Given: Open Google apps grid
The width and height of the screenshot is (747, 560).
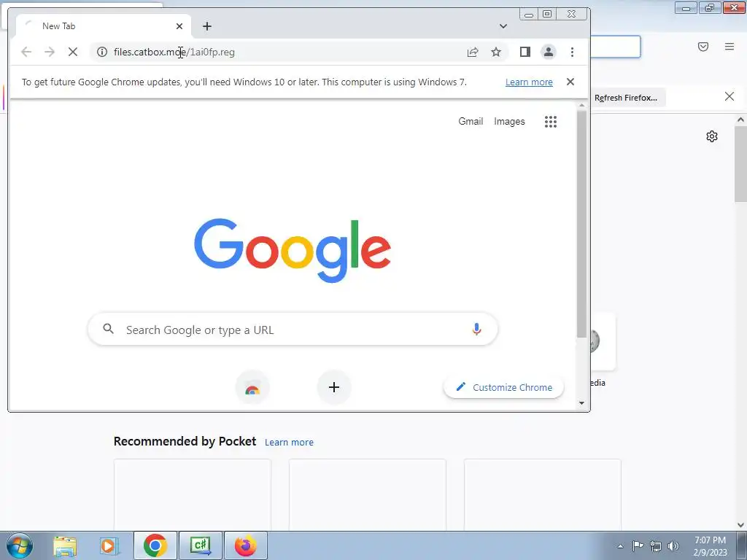Looking at the screenshot, I should tap(551, 122).
